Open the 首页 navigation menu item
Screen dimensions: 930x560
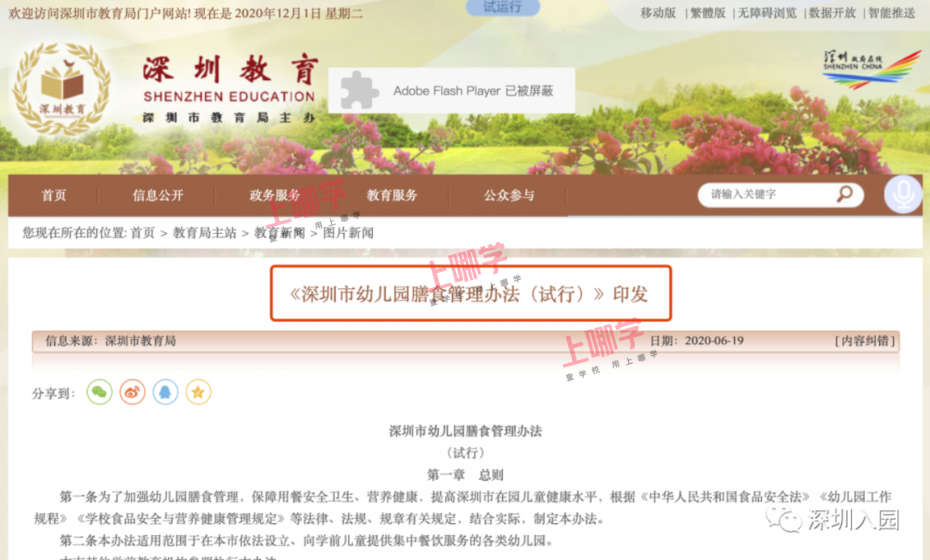coord(54,195)
